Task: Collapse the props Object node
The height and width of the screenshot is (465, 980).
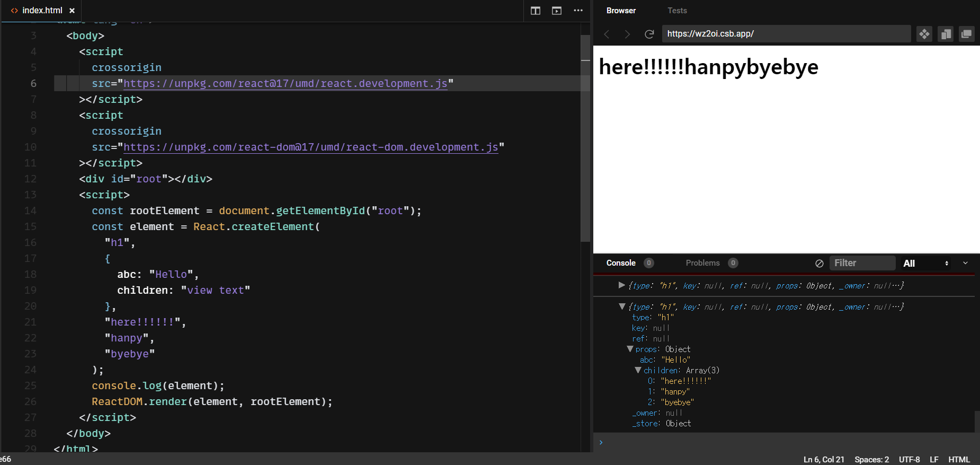Action: click(630, 349)
